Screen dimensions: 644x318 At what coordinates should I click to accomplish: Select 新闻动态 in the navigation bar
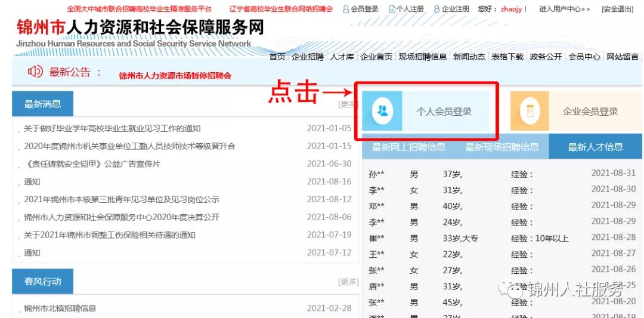(x=469, y=57)
